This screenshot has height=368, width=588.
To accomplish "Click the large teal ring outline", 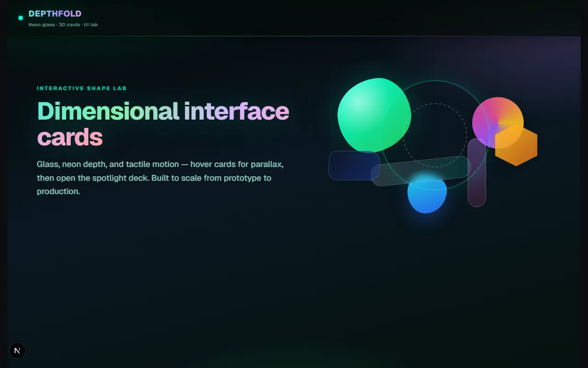I will pyautogui.click(x=435, y=135).
